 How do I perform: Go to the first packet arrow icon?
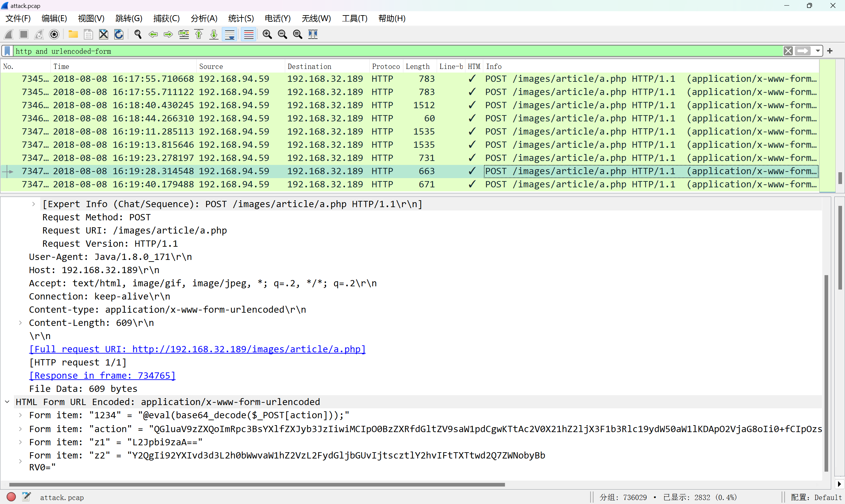pos(199,34)
